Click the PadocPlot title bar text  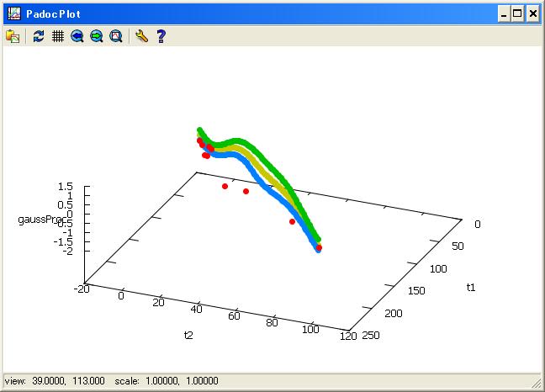(51, 13)
